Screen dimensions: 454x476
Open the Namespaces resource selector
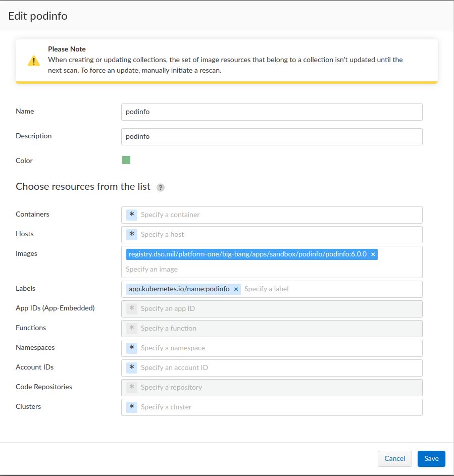(x=278, y=348)
